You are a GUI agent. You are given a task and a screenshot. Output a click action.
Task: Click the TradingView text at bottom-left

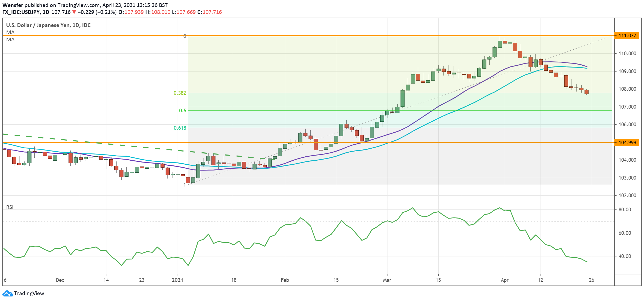[x=29, y=294]
